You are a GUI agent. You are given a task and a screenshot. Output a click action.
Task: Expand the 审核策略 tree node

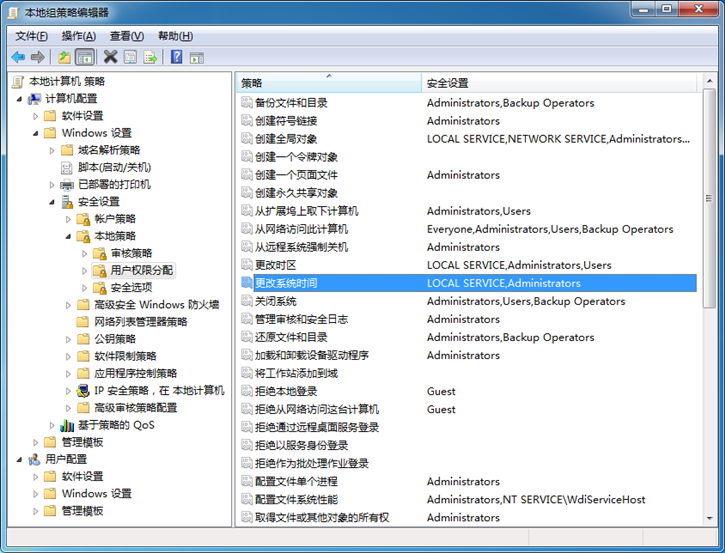(85, 253)
